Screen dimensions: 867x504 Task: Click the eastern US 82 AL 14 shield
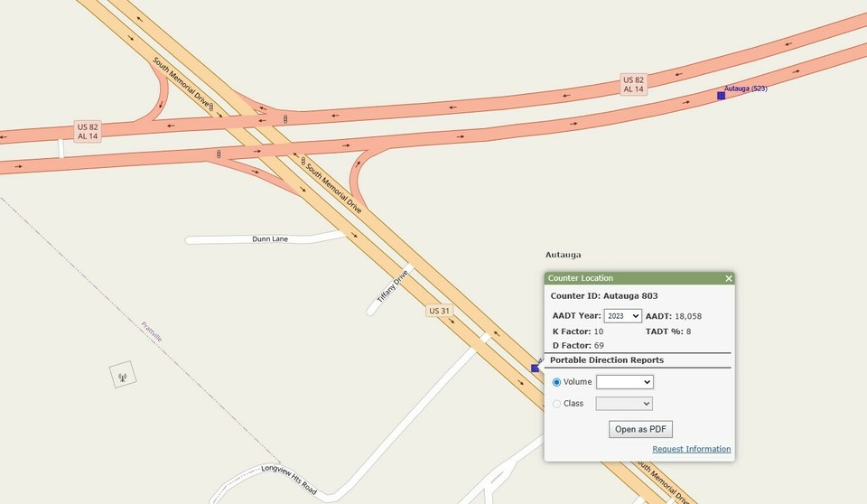tap(633, 84)
